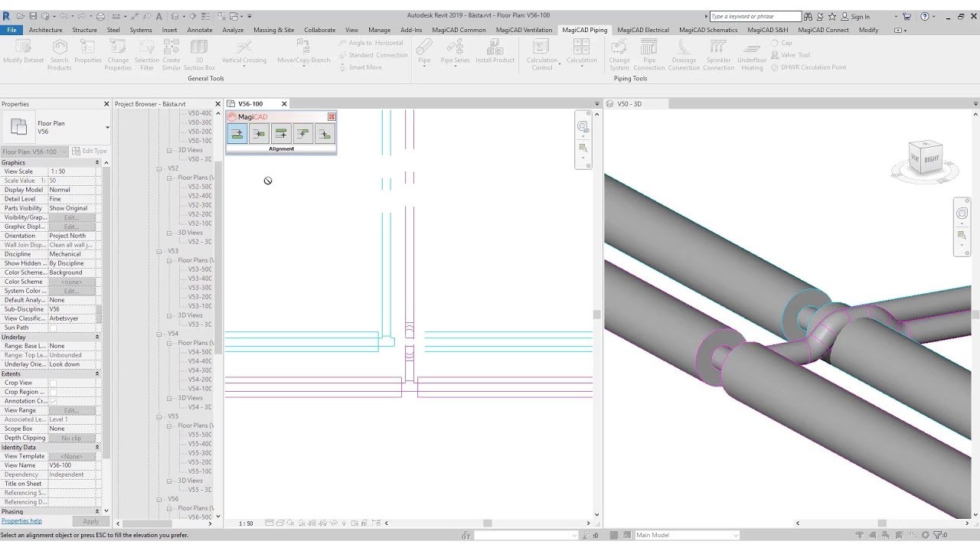This screenshot has width=980, height=551.
Task: Click the ViewCube in the 3D view
Action: (x=924, y=157)
